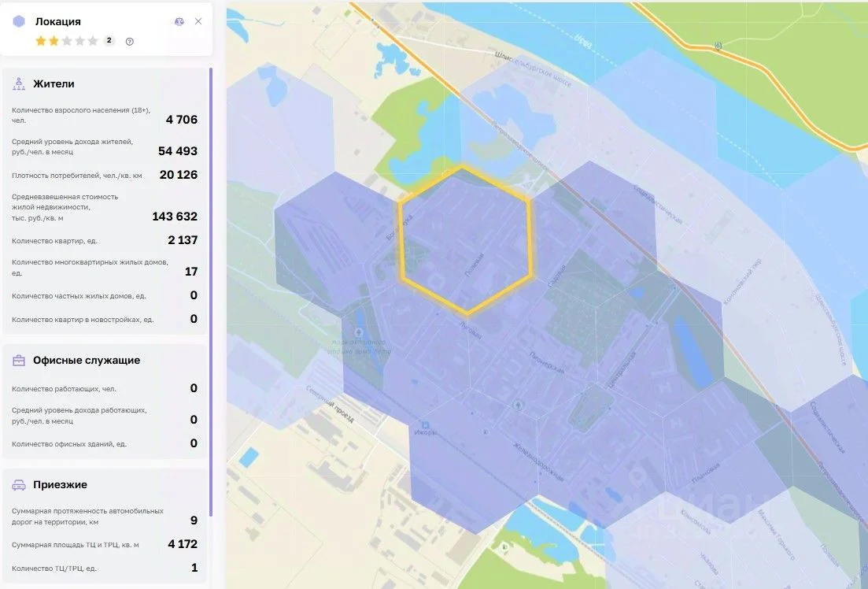Click the housing price value 143 632
This screenshot has width=868, height=589.
175,216
